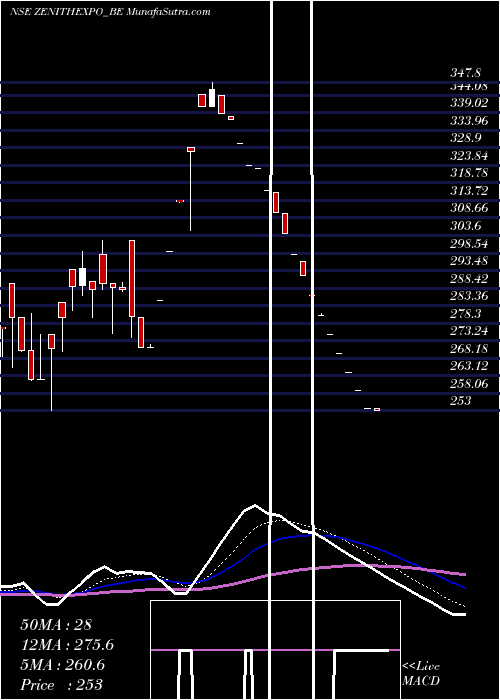Click the 278.3 price level label
Screen dimensions: 500x700
click(466, 314)
